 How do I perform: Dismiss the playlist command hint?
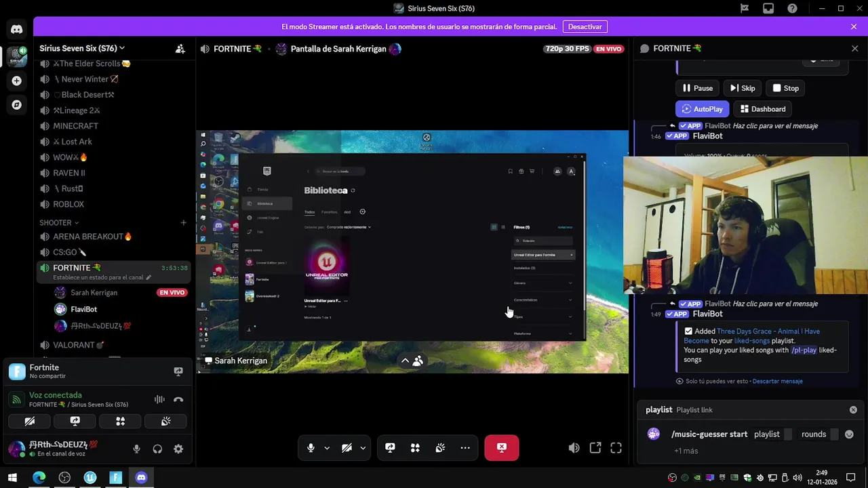click(x=853, y=410)
